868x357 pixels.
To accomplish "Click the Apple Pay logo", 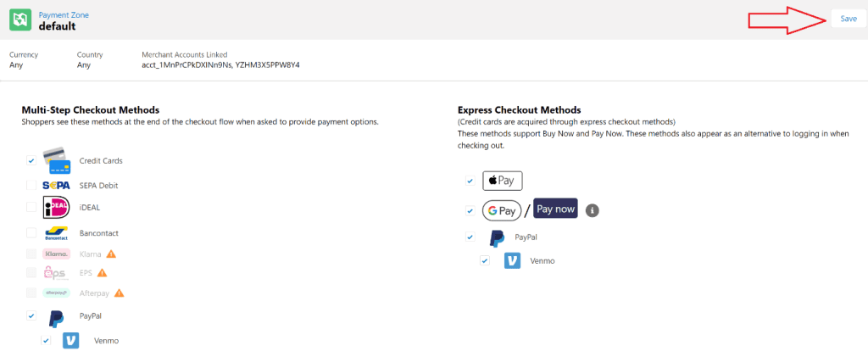I will [x=503, y=181].
